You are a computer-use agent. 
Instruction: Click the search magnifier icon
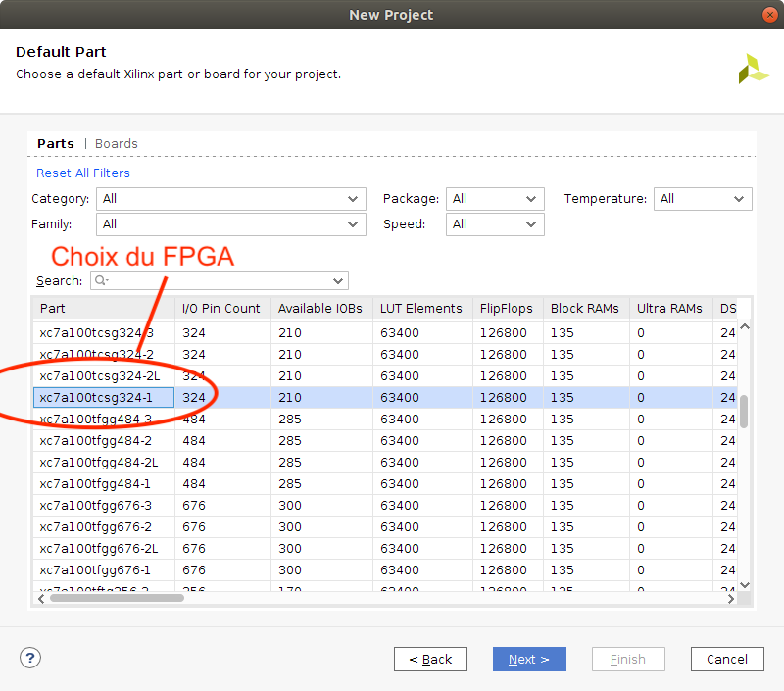pos(101,280)
